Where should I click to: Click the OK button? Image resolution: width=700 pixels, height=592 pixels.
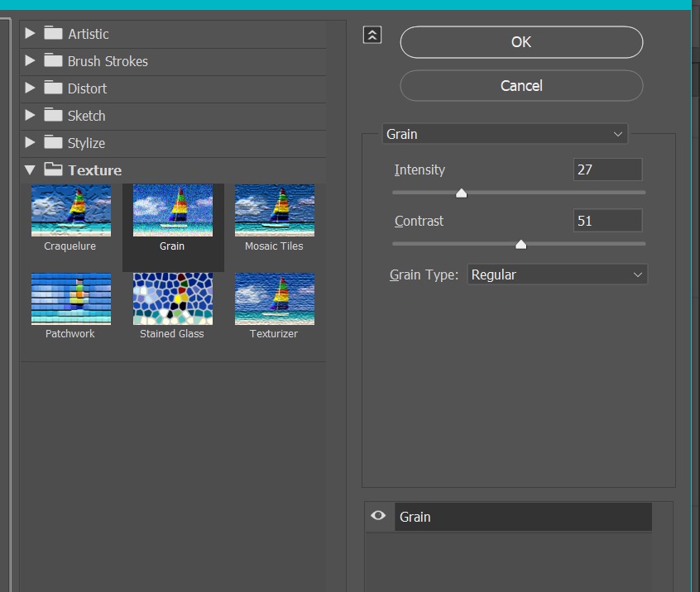coord(521,41)
